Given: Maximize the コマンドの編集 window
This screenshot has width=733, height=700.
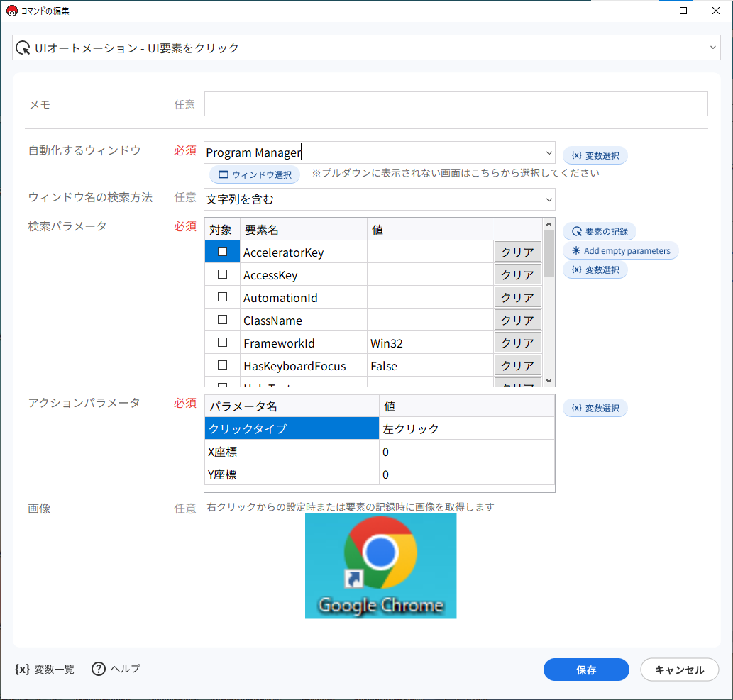Looking at the screenshot, I should [683, 11].
